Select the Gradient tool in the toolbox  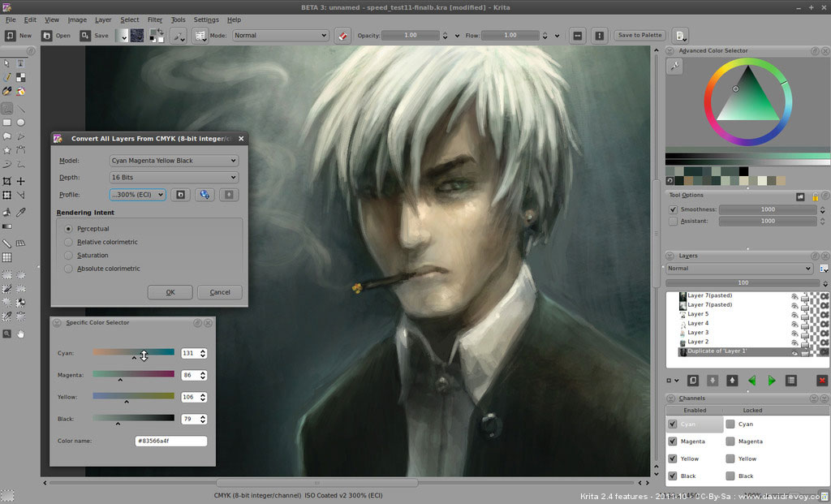click(6, 226)
